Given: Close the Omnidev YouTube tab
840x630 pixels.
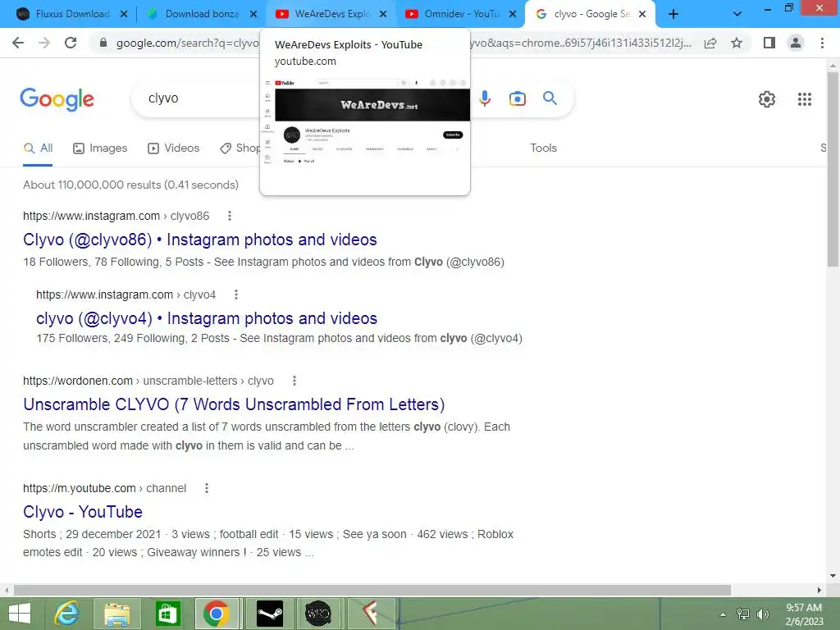Looking at the screenshot, I should (513, 15).
